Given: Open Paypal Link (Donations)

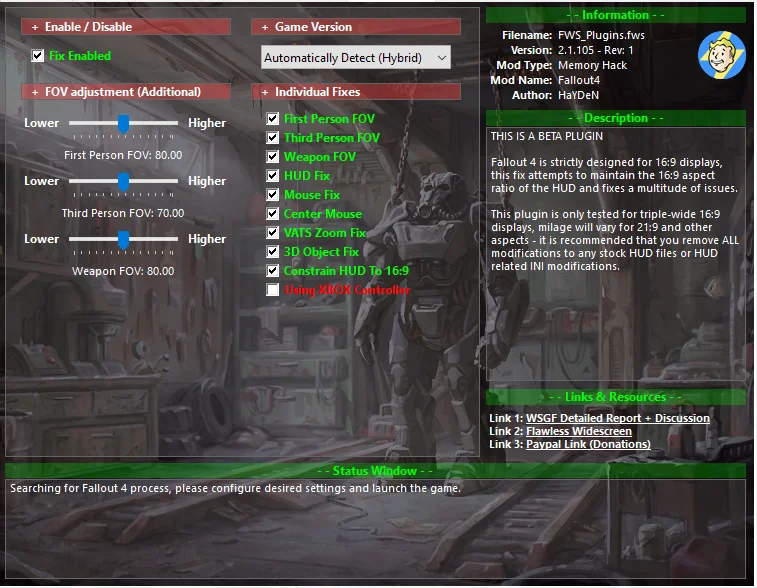Looking at the screenshot, I should [x=588, y=444].
